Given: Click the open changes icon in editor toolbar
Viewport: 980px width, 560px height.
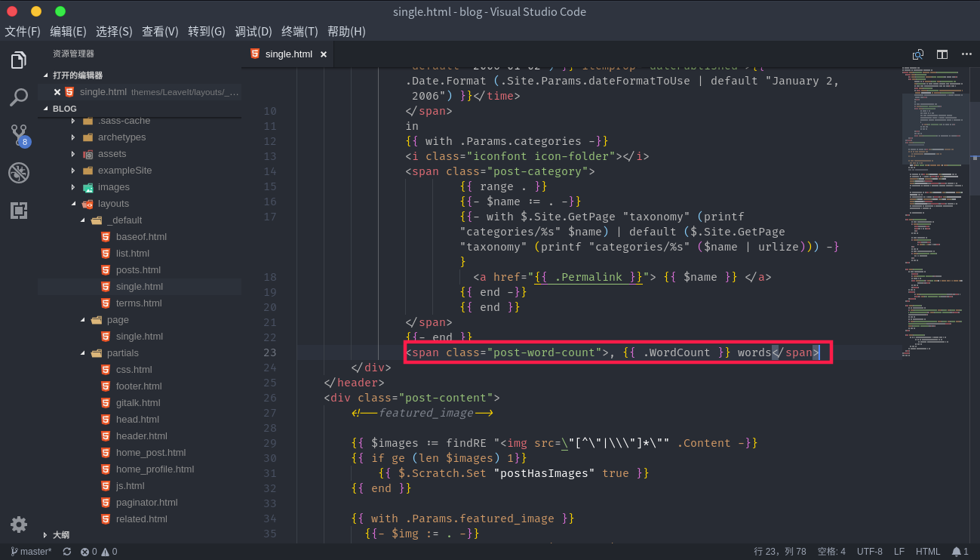Looking at the screenshot, I should pyautogui.click(x=918, y=54).
